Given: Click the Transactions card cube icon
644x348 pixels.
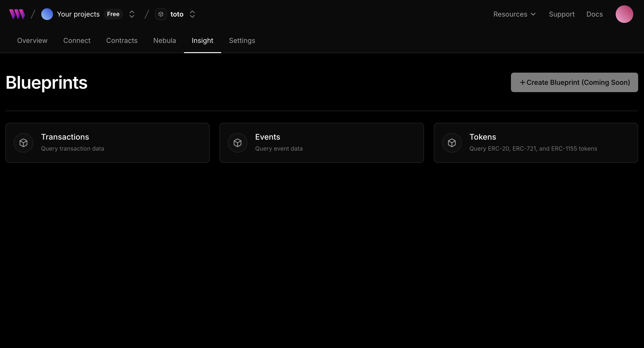Looking at the screenshot, I should (23, 143).
